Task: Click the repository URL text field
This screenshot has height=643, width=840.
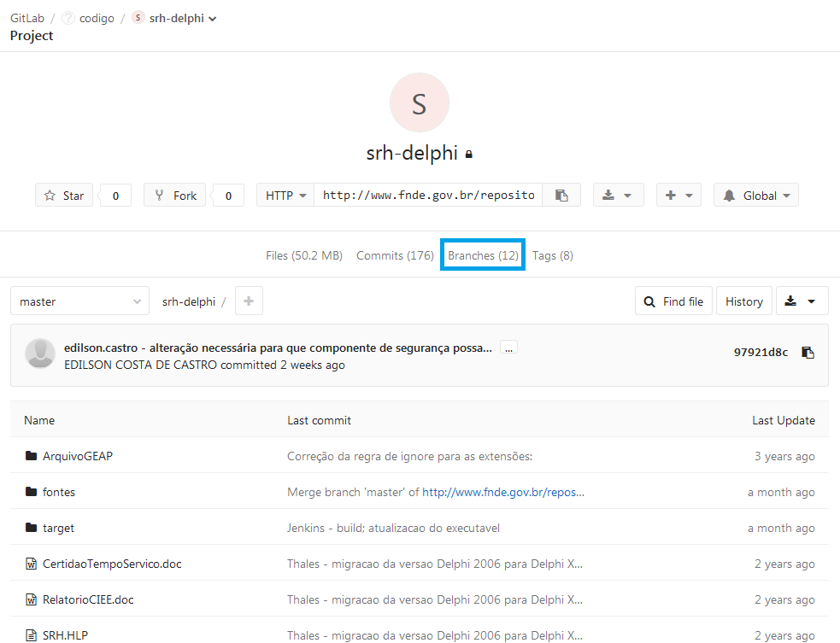Action: [428, 196]
